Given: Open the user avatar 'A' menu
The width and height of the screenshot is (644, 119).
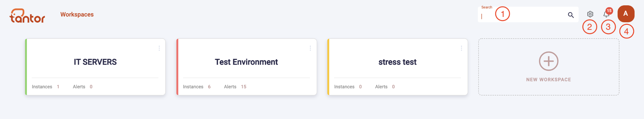Looking at the screenshot, I should (x=626, y=13).
